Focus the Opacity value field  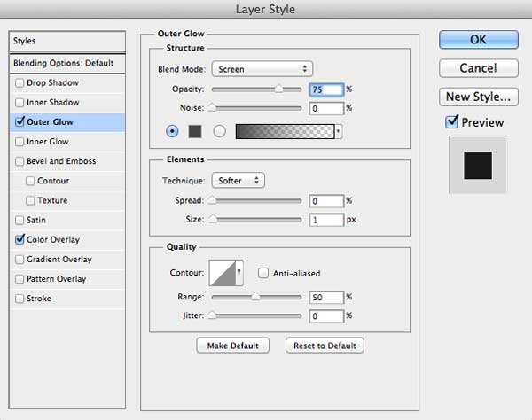pos(326,89)
